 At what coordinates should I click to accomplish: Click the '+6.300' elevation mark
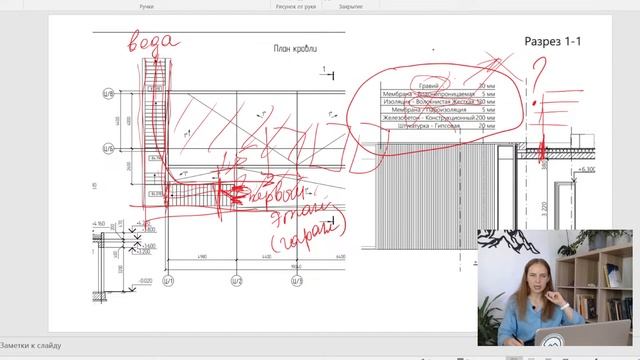[586, 169]
